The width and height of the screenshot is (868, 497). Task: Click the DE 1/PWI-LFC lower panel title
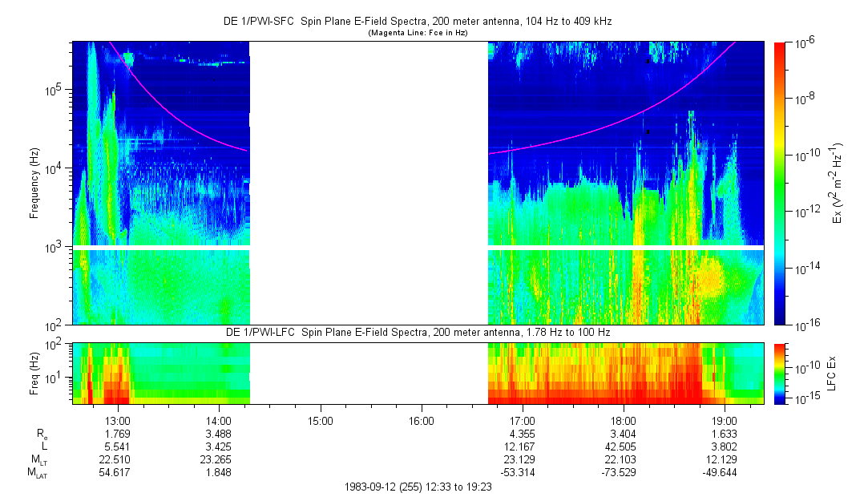click(418, 332)
